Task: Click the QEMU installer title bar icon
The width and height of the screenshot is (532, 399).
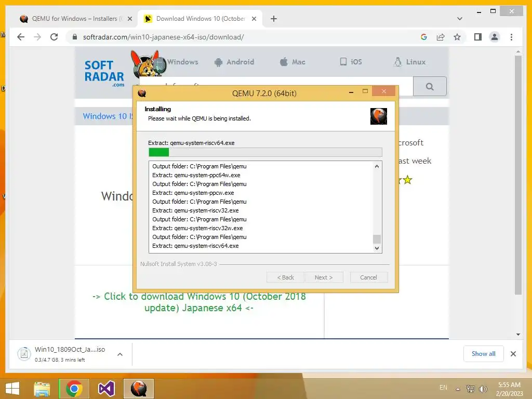Action: coord(142,93)
